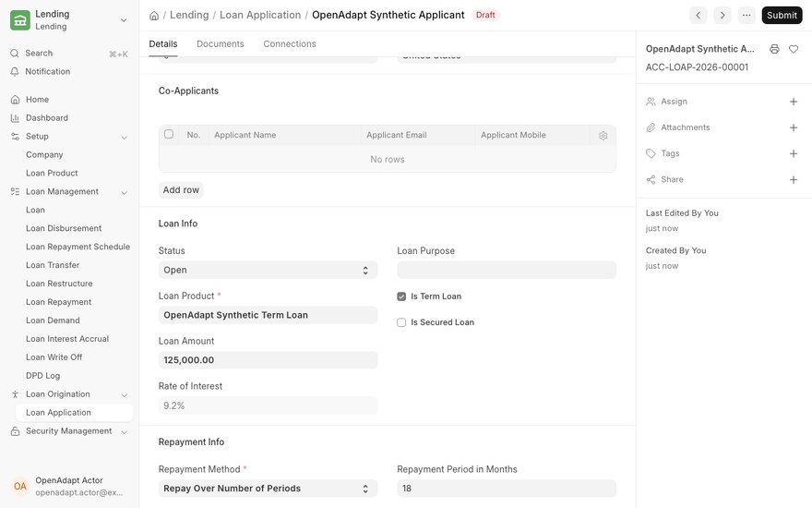Add row to Co-Applicants table
Viewport: 812px width, 508px height.
tap(181, 190)
